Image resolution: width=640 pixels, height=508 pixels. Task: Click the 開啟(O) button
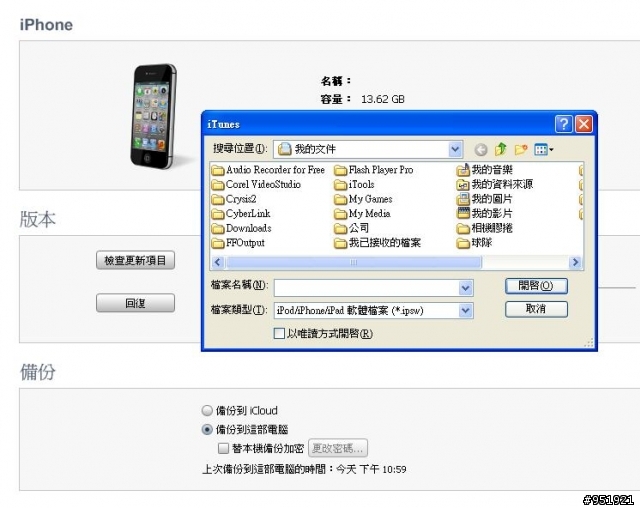[536, 286]
